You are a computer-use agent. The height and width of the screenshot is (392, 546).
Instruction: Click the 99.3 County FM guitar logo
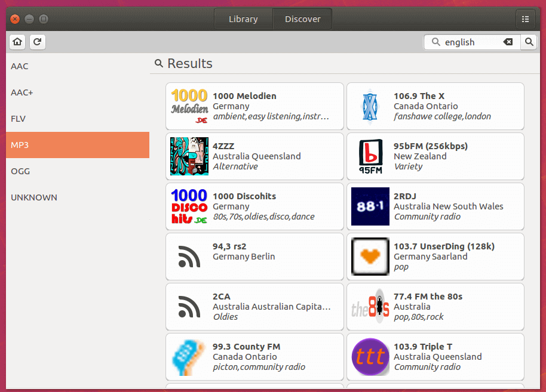coord(189,357)
